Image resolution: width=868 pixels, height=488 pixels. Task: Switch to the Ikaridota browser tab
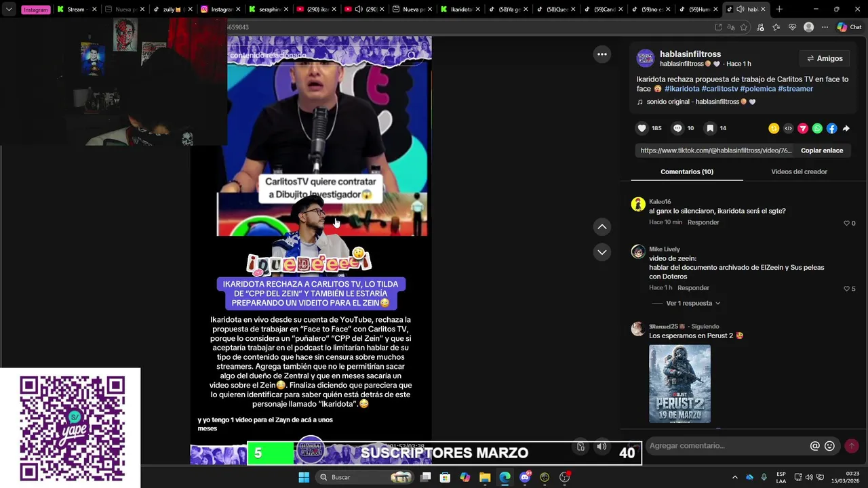[x=460, y=9]
